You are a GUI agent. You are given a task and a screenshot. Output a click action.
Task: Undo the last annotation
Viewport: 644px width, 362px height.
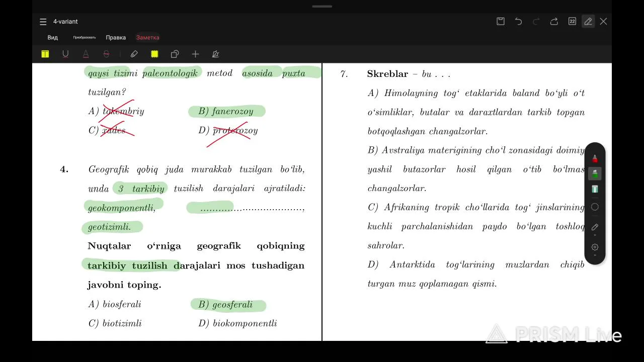(518, 21)
